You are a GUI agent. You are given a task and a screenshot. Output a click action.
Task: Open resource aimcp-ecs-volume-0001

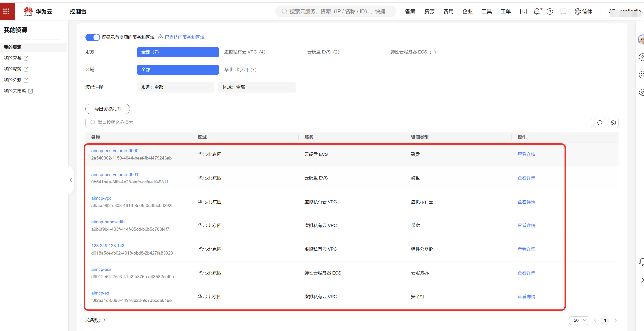115,174
